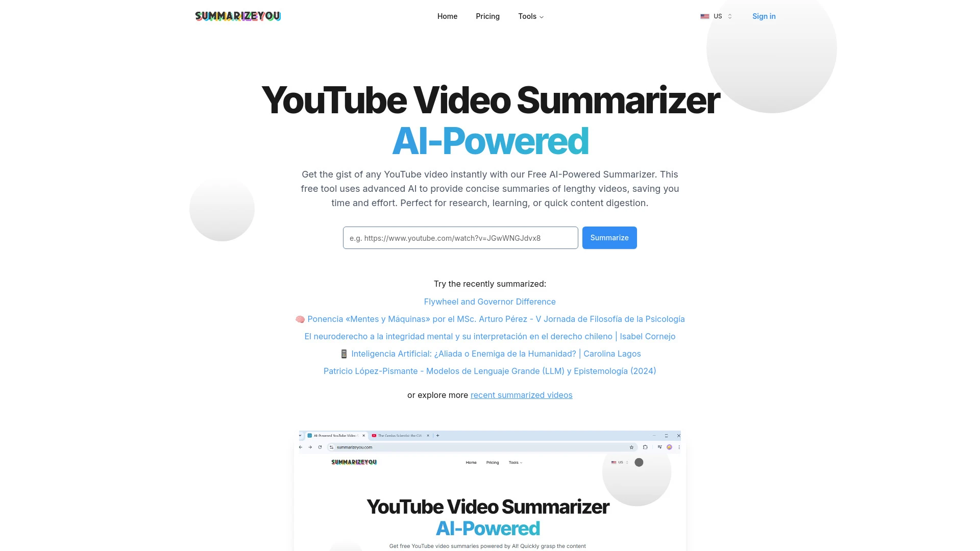
Task: Click the US flag icon
Action: (705, 16)
